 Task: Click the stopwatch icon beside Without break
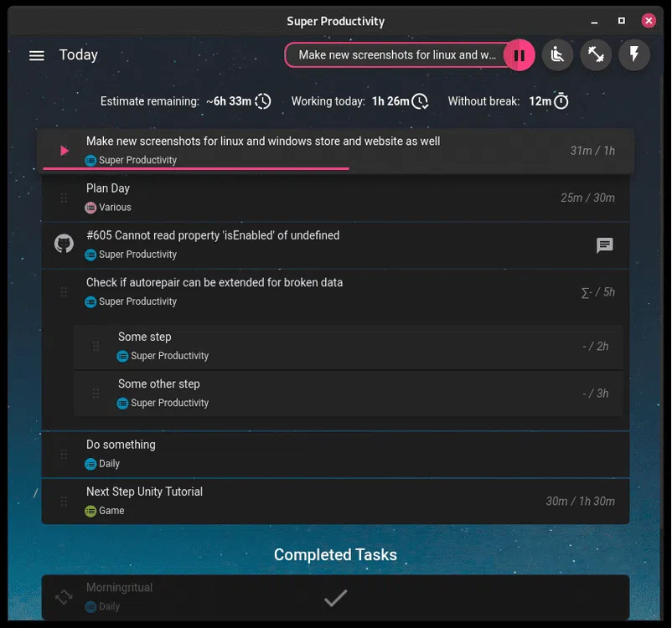pos(561,101)
